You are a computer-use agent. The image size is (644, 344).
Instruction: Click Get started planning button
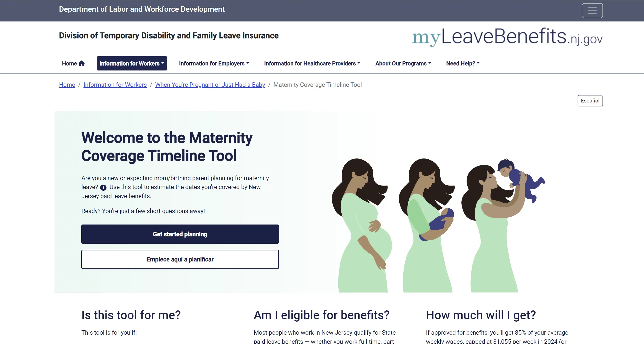click(180, 234)
